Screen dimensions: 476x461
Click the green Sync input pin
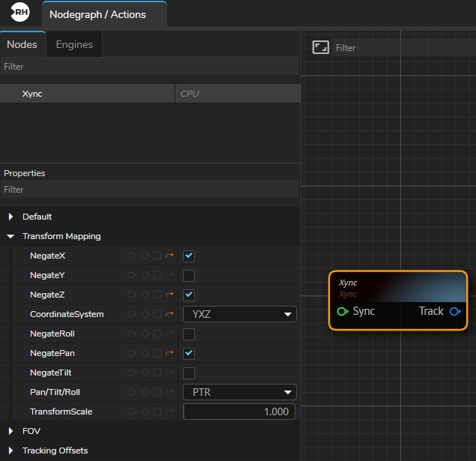(343, 311)
